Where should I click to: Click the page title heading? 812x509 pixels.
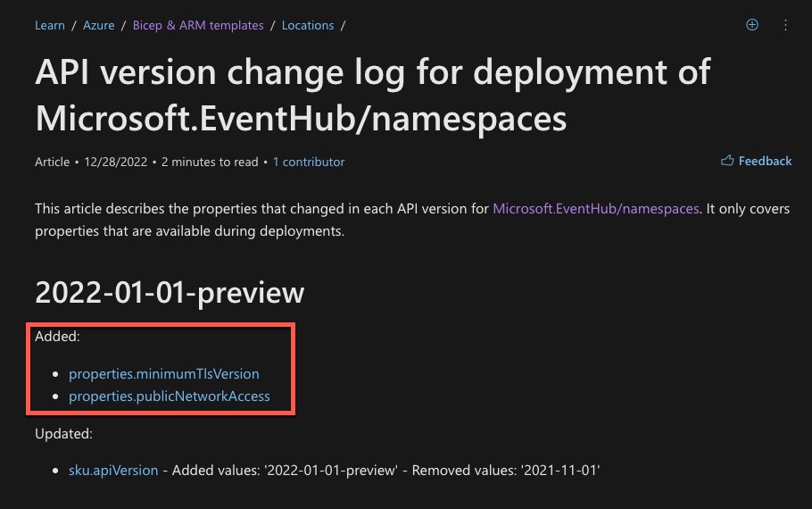(x=373, y=95)
